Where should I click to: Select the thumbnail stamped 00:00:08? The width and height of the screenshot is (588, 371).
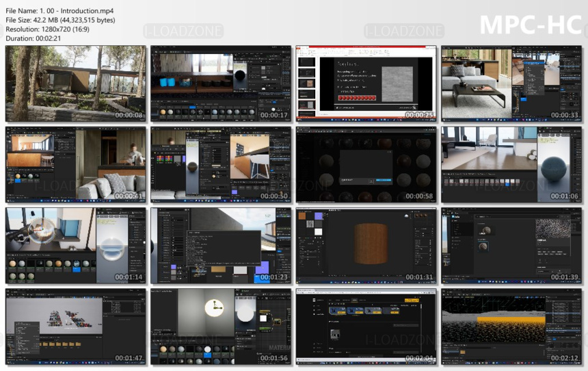coord(76,84)
